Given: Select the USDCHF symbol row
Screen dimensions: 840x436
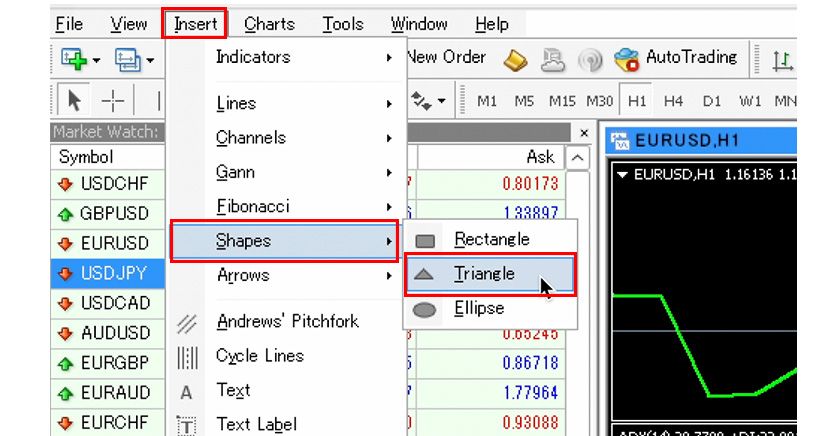Looking at the screenshot, I should tap(108, 184).
